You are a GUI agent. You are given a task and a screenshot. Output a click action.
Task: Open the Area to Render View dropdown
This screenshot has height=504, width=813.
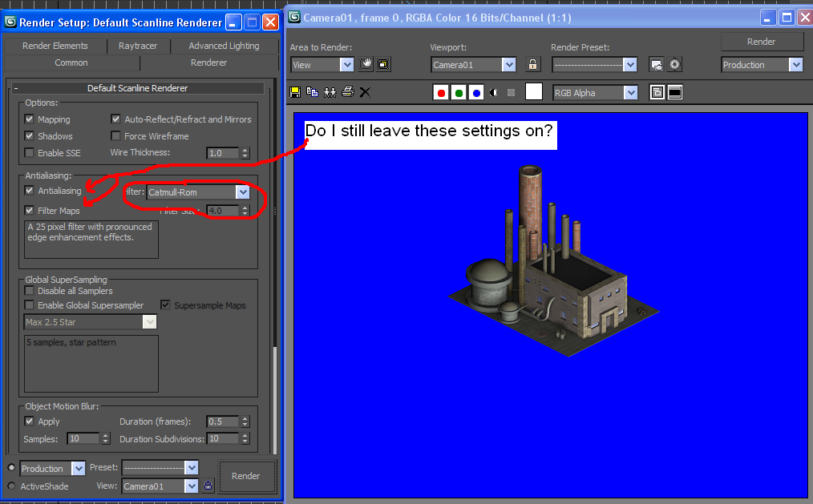point(346,65)
